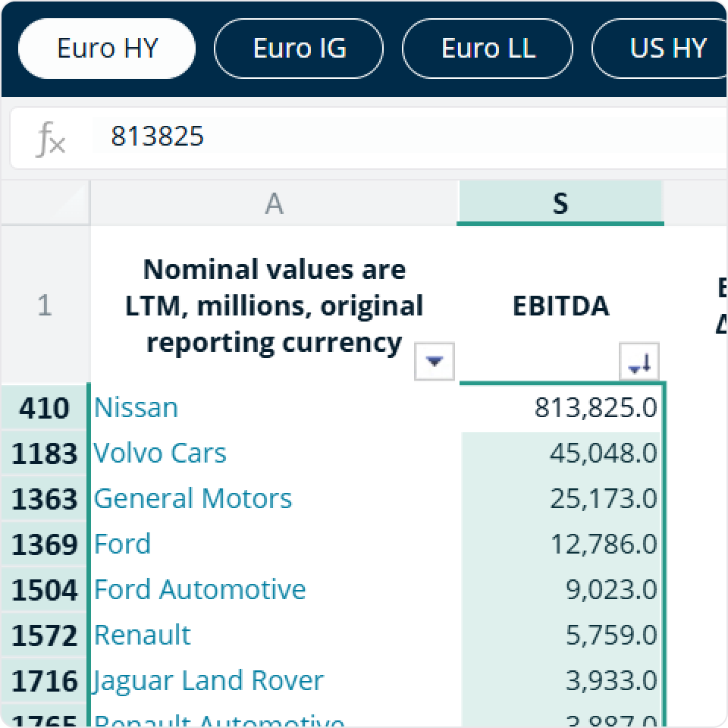
Task: Select column A header
Action: [274, 203]
